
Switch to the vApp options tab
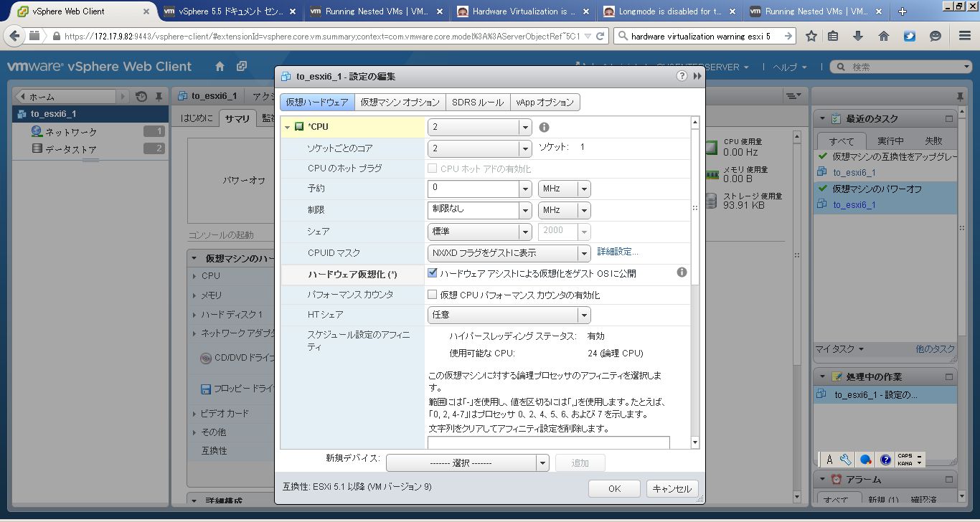pyautogui.click(x=545, y=103)
